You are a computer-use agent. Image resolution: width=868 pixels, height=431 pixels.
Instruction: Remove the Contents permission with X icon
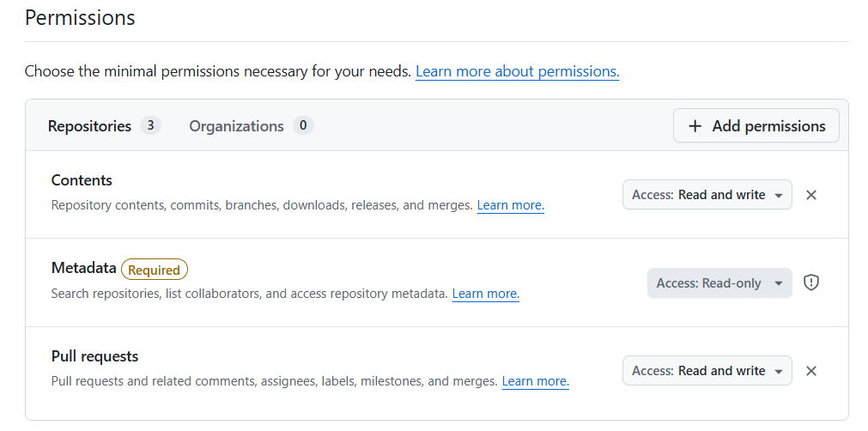pos(810,195)
